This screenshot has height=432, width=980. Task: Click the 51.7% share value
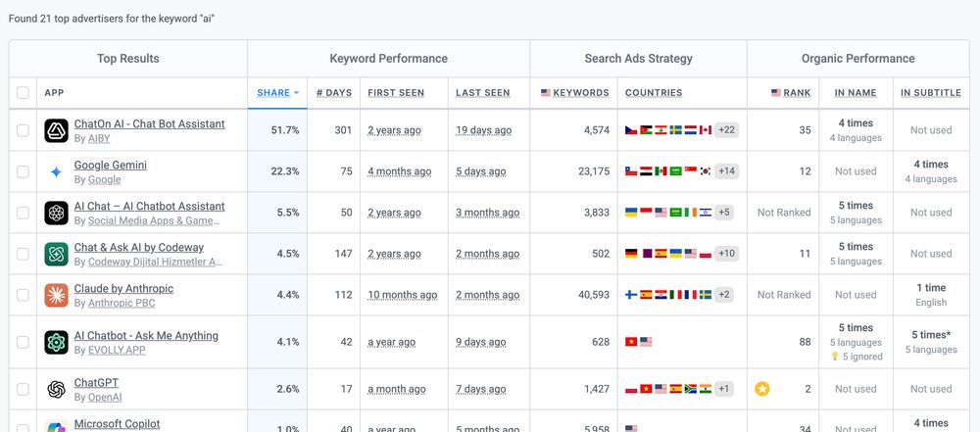tap(285, 130)
